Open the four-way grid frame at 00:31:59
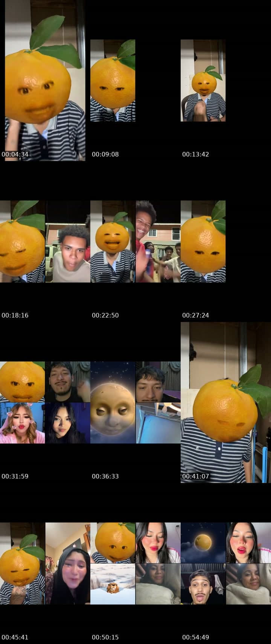The width and height of the screenshot is (271, 644). 45,402
